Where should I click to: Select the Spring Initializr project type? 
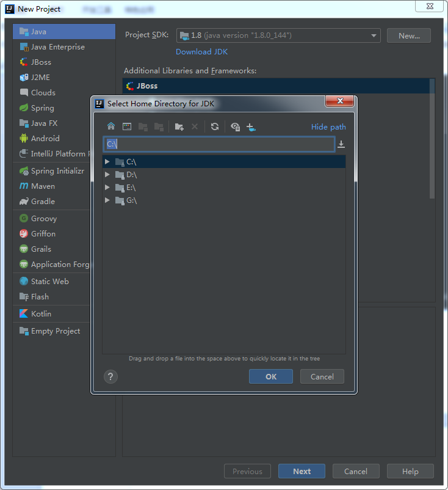pyautogui.click(x=51, y=171)
